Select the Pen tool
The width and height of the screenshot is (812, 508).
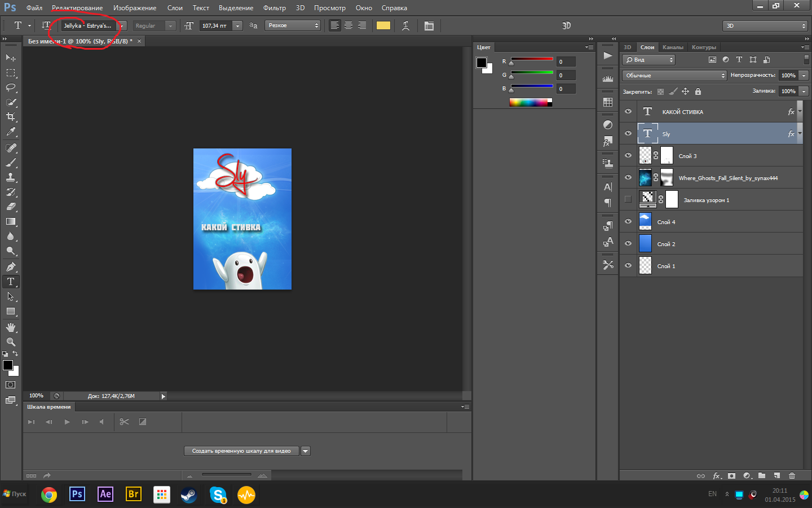[x=11, y=267]
